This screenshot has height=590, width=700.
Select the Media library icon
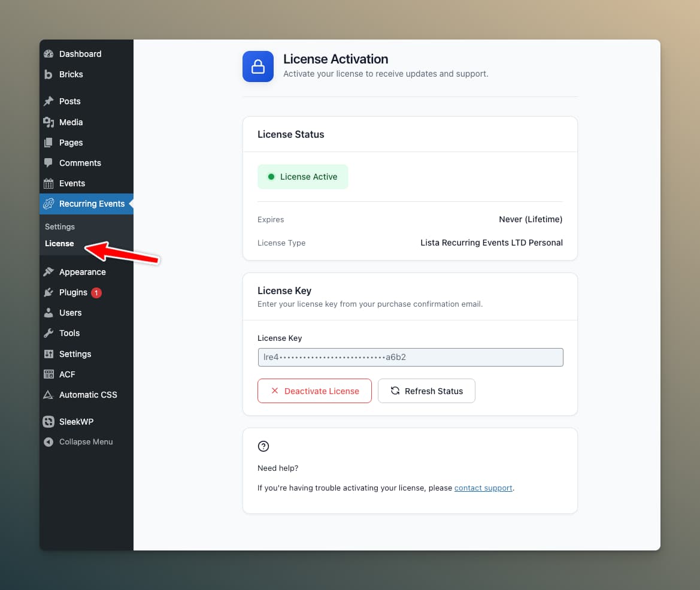point(49,122)
